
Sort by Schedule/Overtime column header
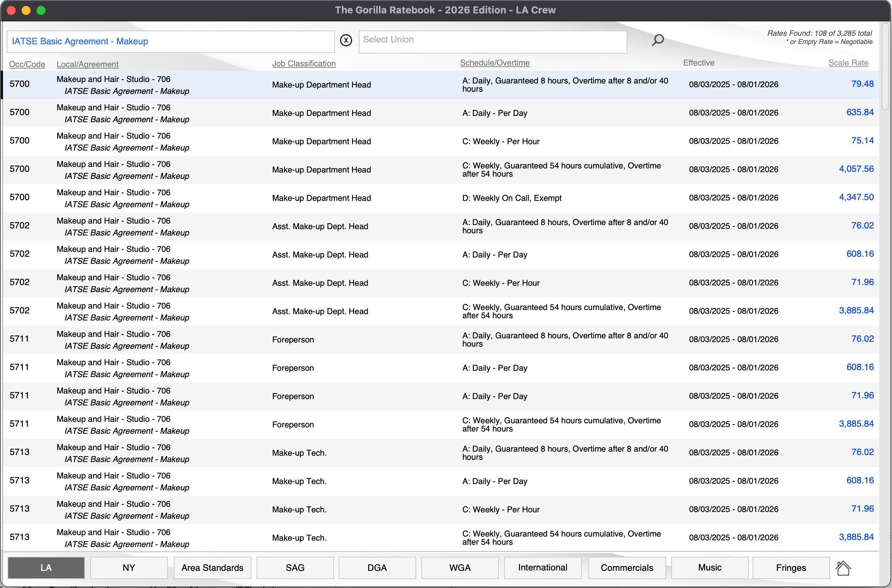click(494, 63)
